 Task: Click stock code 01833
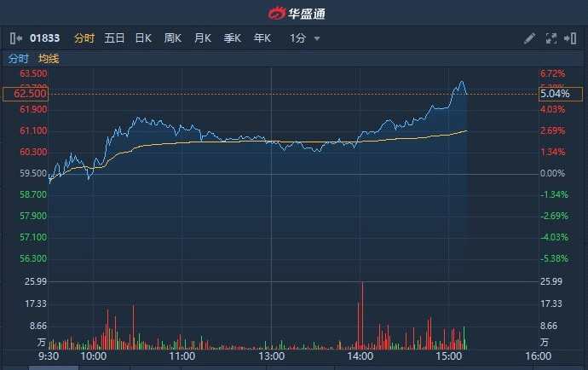(45, 38)
